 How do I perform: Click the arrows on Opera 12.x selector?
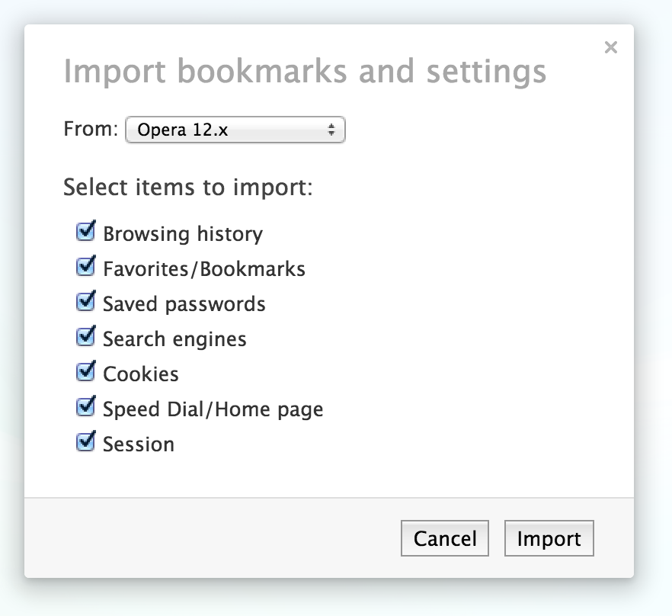(331, 130)
